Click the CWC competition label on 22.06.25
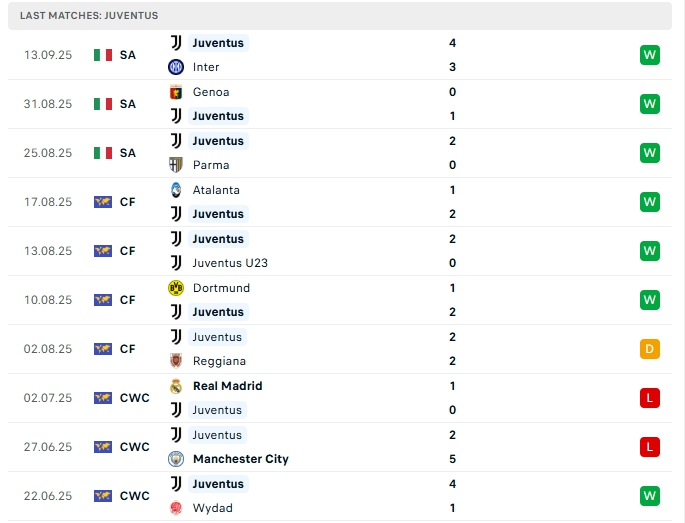 (x=134, y=496)
